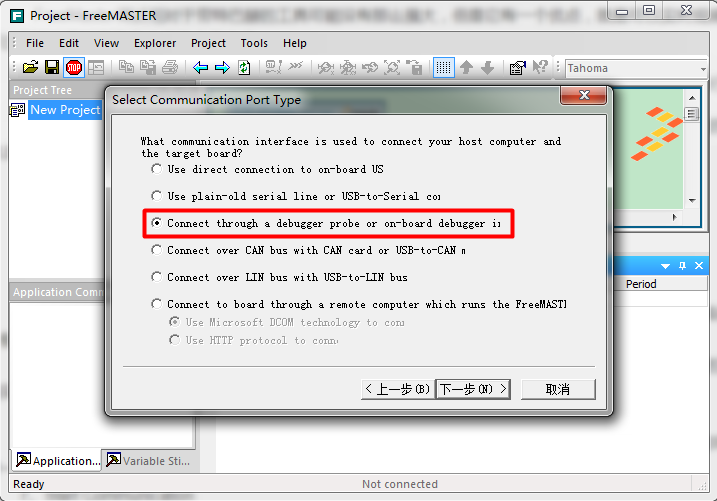Switch to the Application tab
Image resolution: width=717 pixels, height=501 pixels.
[x=58, y=460]
